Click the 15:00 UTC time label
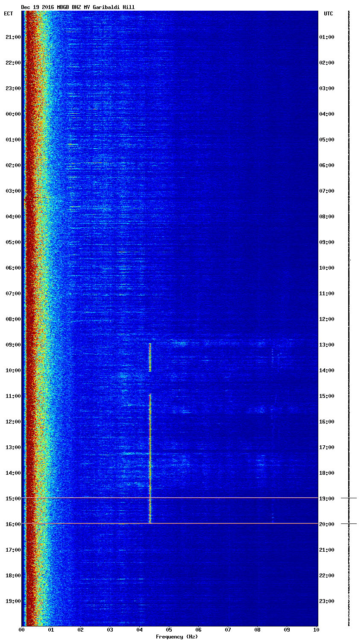Image resolution: width=364 pixels, height=641 pixels. pos(327,396)
